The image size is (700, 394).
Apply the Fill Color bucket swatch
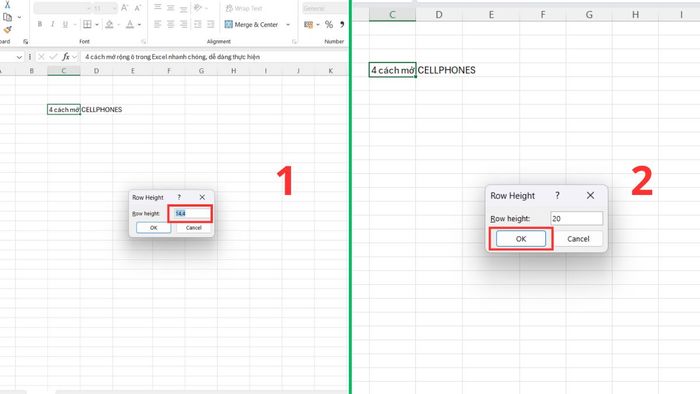tap(109, 24)
